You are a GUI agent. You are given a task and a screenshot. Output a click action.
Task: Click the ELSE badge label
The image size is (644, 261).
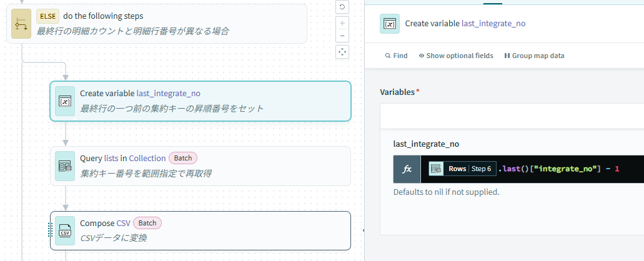pos(47,16)
